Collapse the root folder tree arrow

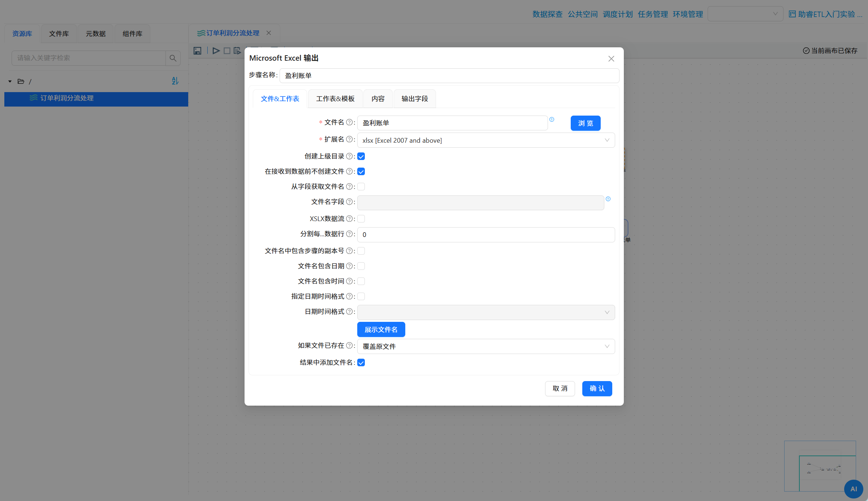point(10,81)
